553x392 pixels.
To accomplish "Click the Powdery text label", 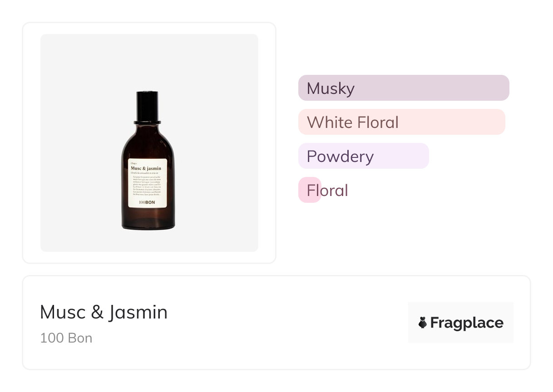I will 340,157.
